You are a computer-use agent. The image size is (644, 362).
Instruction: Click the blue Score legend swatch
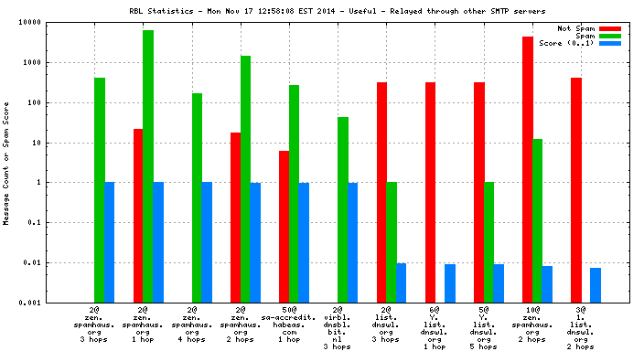tap(610, 43)
